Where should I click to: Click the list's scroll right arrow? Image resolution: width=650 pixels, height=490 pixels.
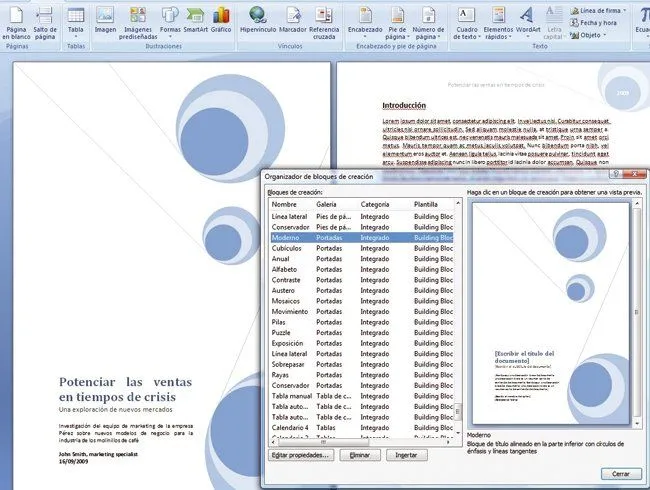click(448, 442)
